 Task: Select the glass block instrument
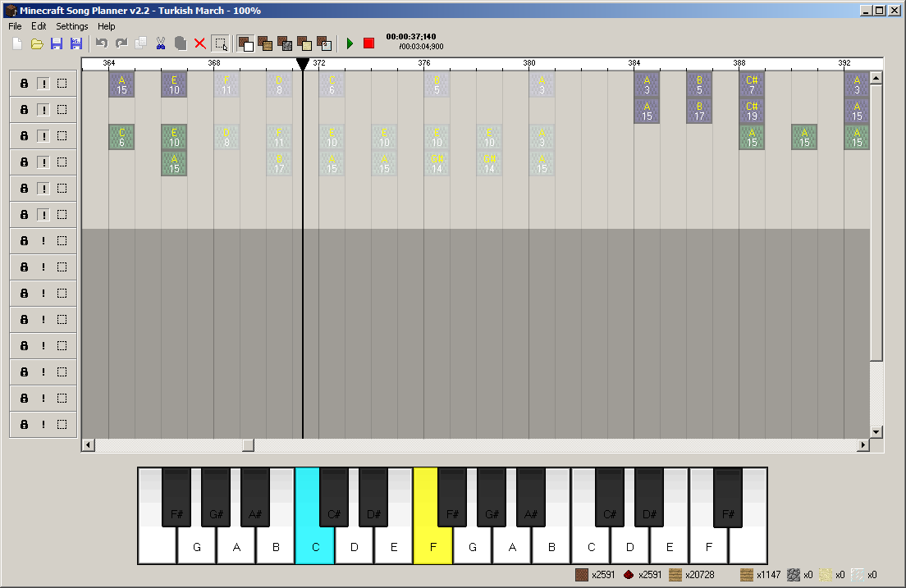tap(324, 43)
